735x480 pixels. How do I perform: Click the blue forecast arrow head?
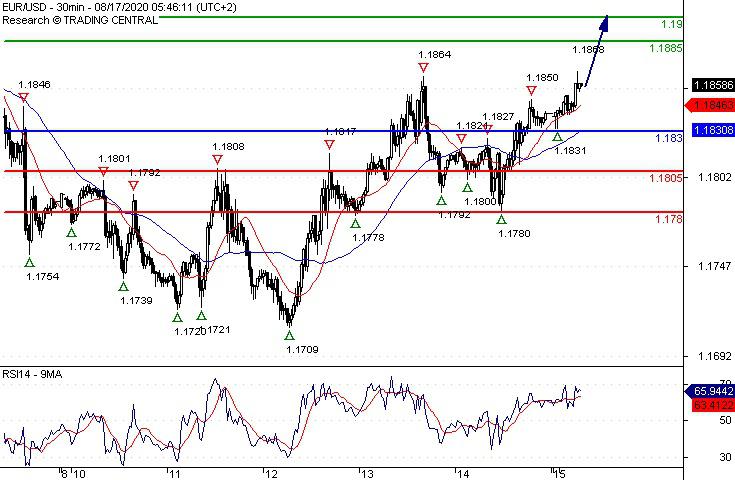[x=605, y=23]
